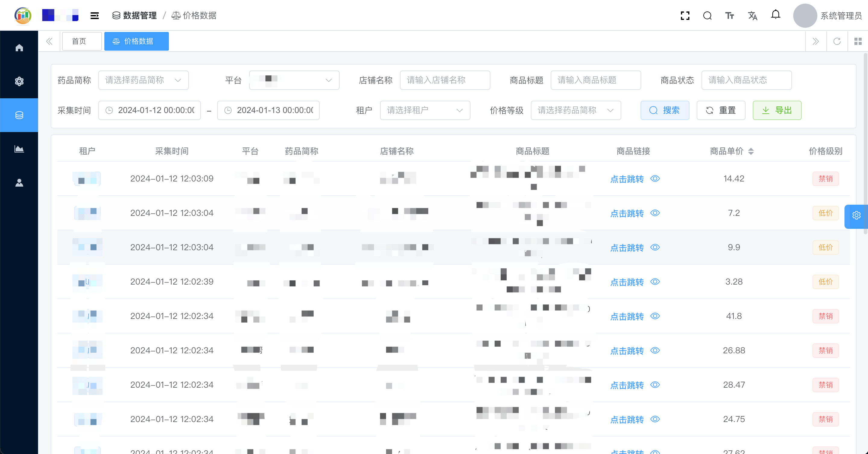The width and height of the screenshot is (868, 454).
Task: Preview link eye icon for price 41.8
Action: [x=655, y=316]
